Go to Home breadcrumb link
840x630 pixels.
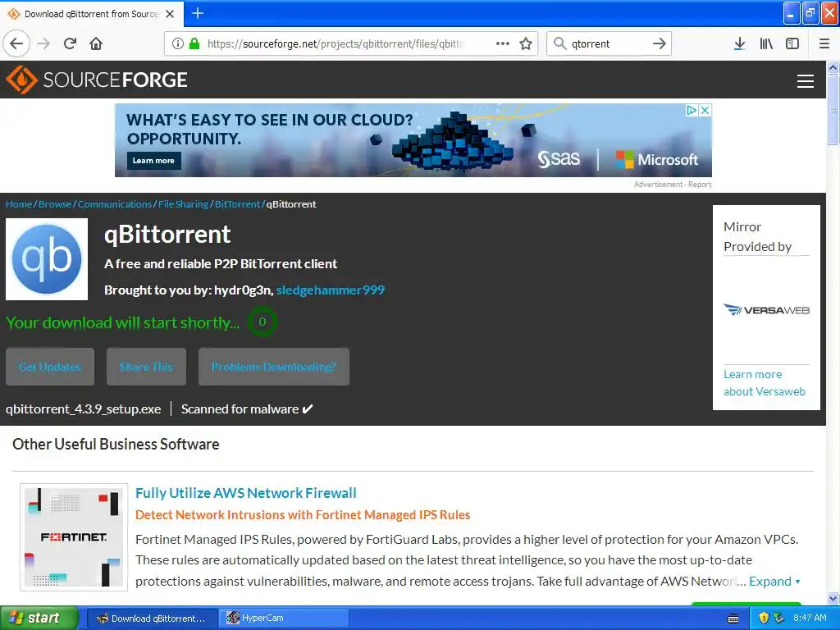coord(19,204)
